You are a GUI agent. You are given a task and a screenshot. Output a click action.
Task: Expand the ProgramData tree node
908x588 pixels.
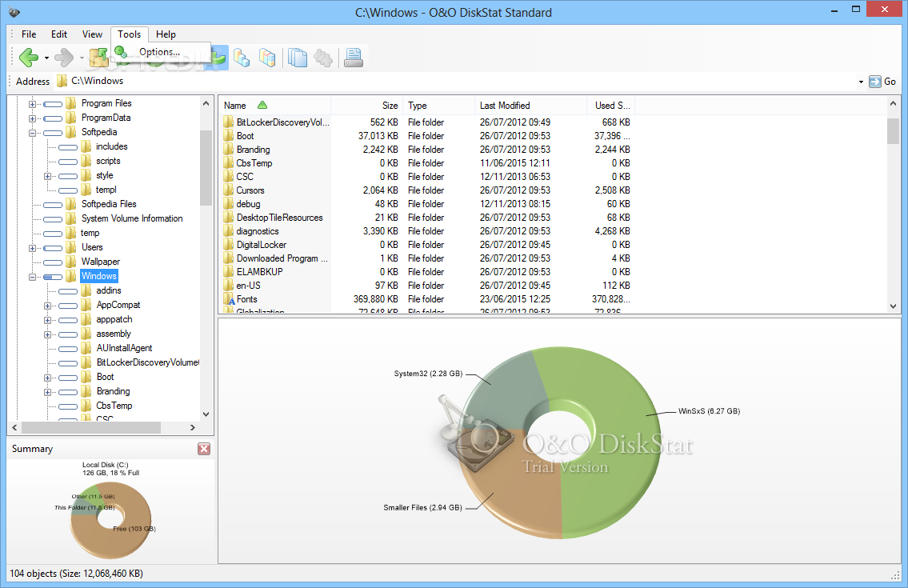(x=33, y=118)
